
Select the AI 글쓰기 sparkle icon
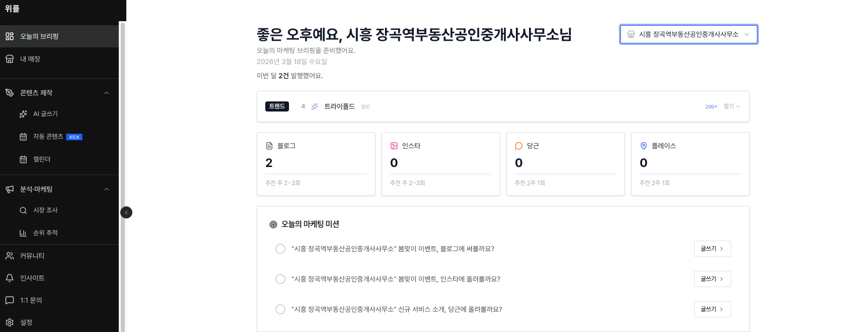click(x=23, y=114)
